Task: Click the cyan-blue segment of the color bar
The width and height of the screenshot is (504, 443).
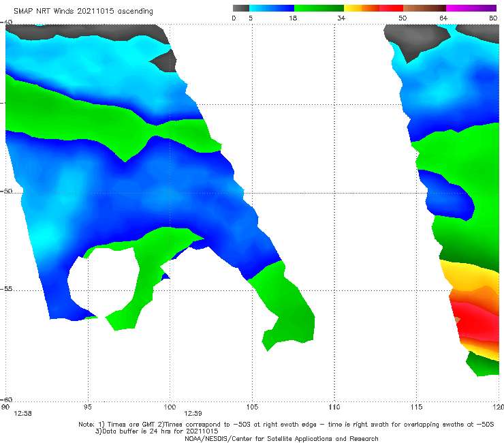Action: [x=272, y=8]
